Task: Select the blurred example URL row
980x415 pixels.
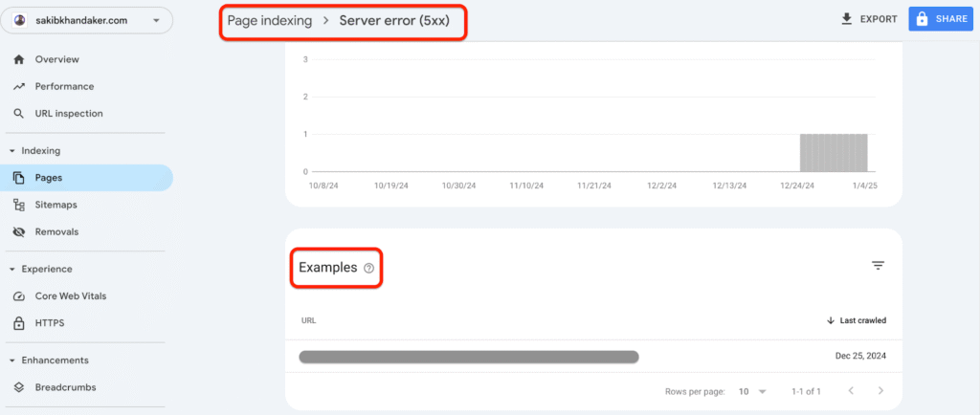Action: 468,357
